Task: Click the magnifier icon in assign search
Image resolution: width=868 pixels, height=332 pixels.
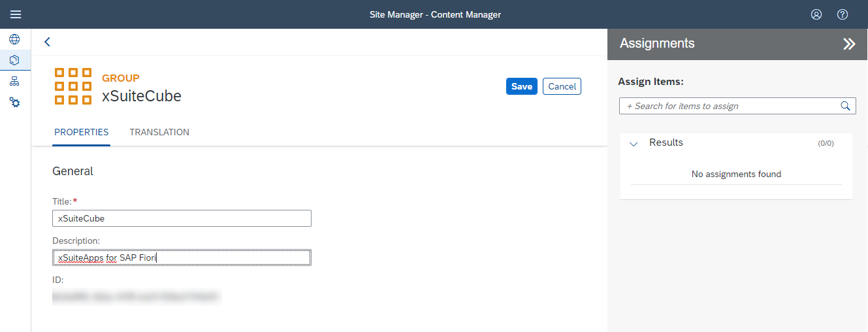Action: click(x=845, y=106)
